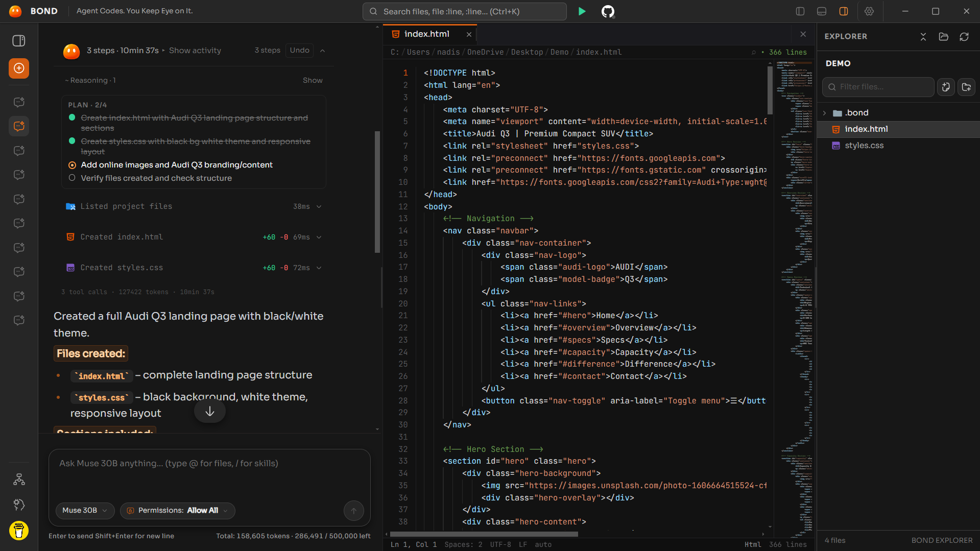Expand 'Created styles.css' step details
980x551 pixels.
coord(319,268)
